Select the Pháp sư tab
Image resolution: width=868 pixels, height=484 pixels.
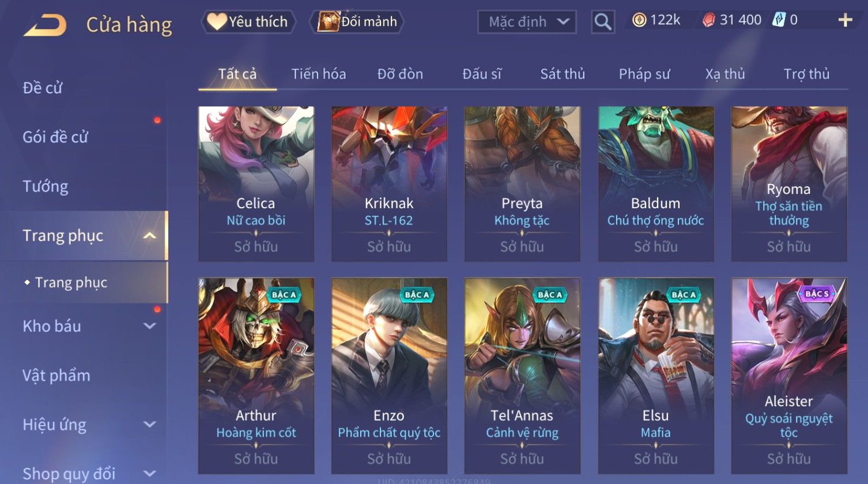pyautogui.click(x=644, y=74)
